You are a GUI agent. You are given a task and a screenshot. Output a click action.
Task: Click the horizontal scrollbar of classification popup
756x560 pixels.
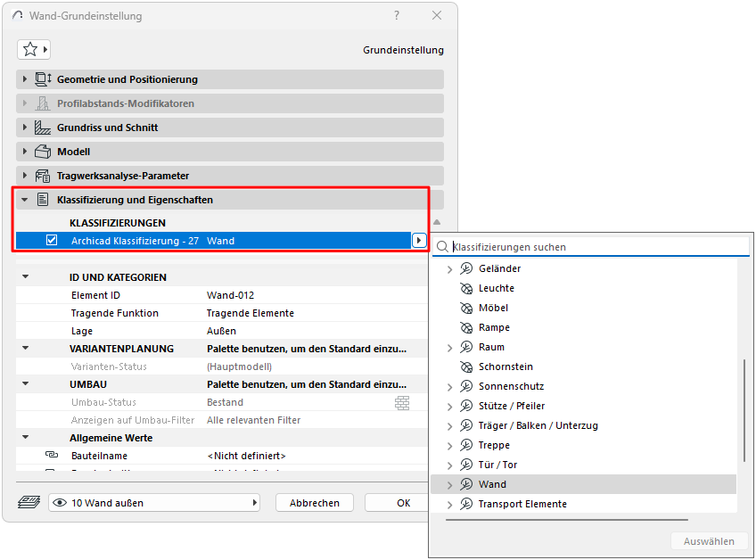[567, 520]
